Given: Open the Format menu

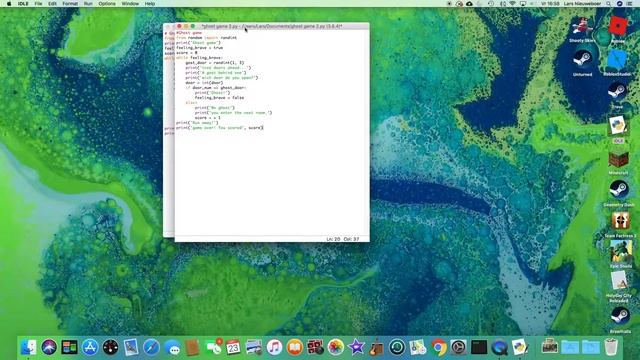Looking at the screenshot, I should pyautogui.click(x=70, y=4).
